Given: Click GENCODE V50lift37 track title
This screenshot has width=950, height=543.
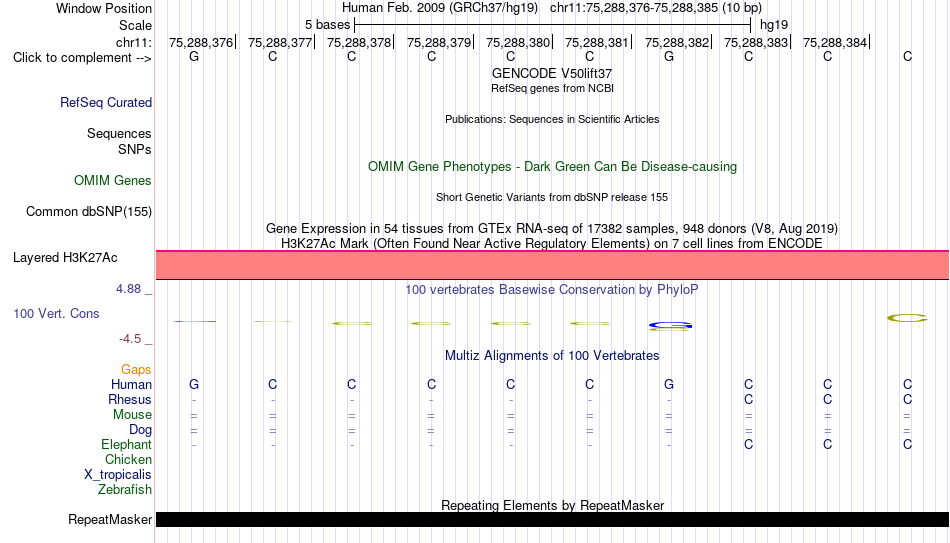Looking at the screenshot, I should coord(552,73).
